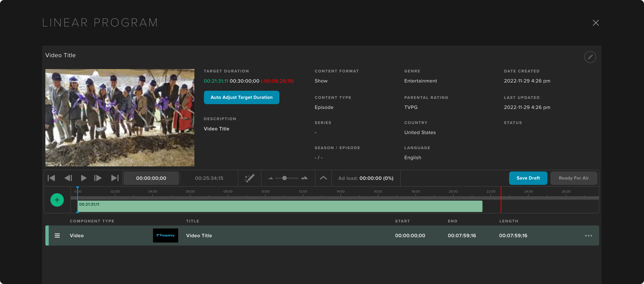Click Auto Adjust Target Duration button

[x=242, y=97]
